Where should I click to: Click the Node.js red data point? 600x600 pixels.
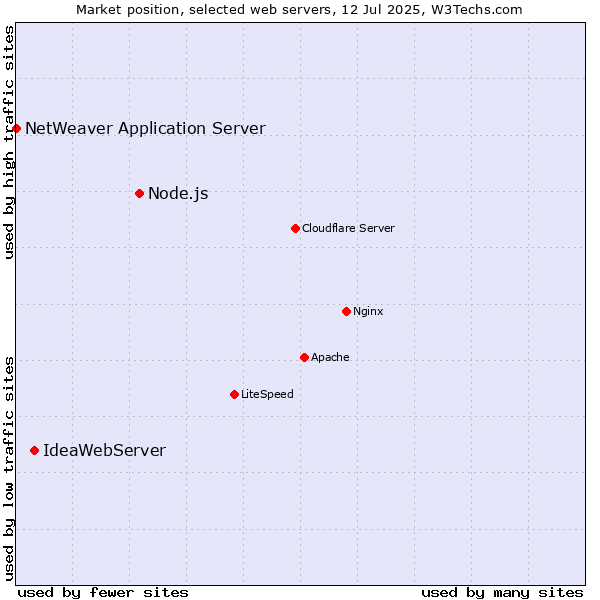tap(140, 194)
